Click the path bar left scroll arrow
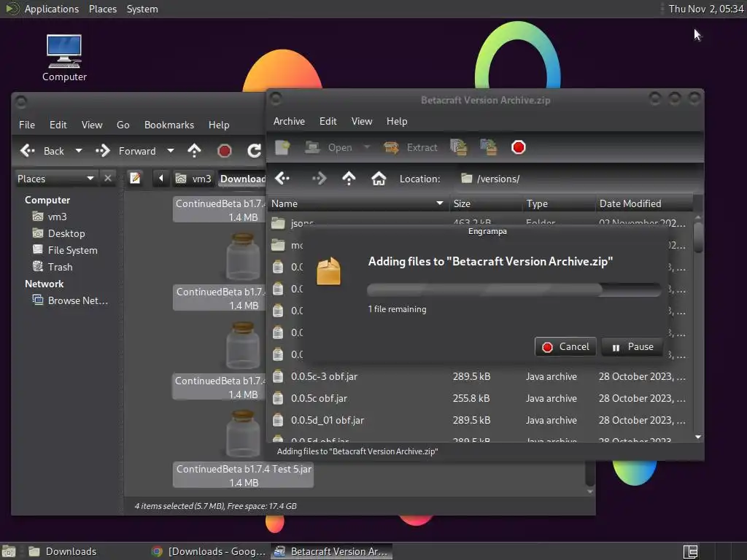This screenshot has height=560, width=747. [x=161, y=179]
